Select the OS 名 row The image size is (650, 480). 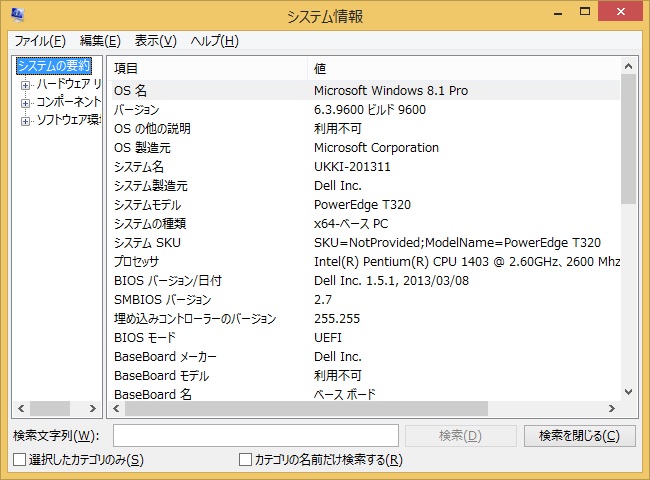[366, 90]
